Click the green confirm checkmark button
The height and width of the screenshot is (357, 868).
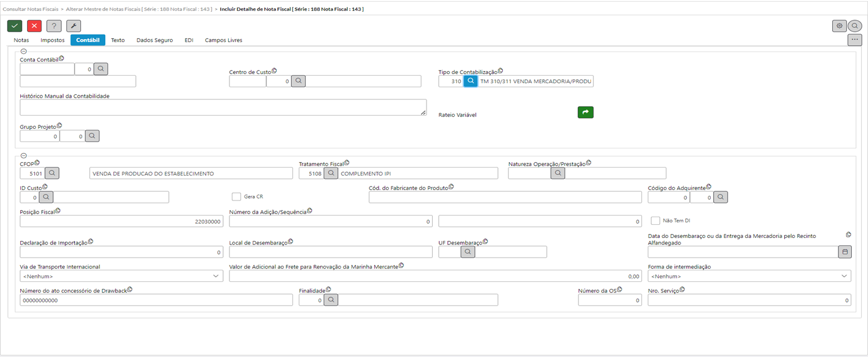(14, 26)
